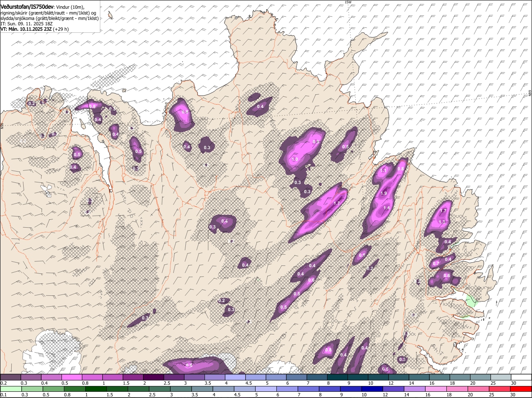The image size is (532, 398).
Task: Click the 1.1 precipitation value on the map
Action: [x=384, y=170]
